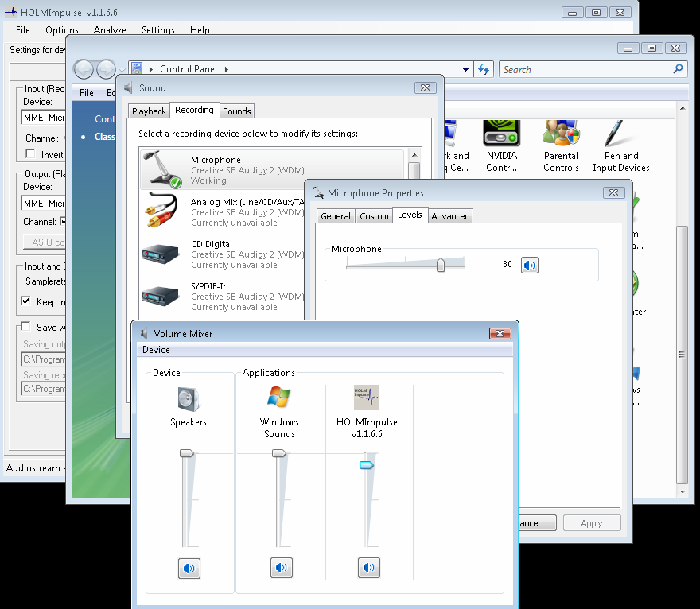The height and width of the screenshot is (609, 700).
Task: Toggle the Keep in checkbox in HOLMImpulse
Action: (x=26, y=301)
